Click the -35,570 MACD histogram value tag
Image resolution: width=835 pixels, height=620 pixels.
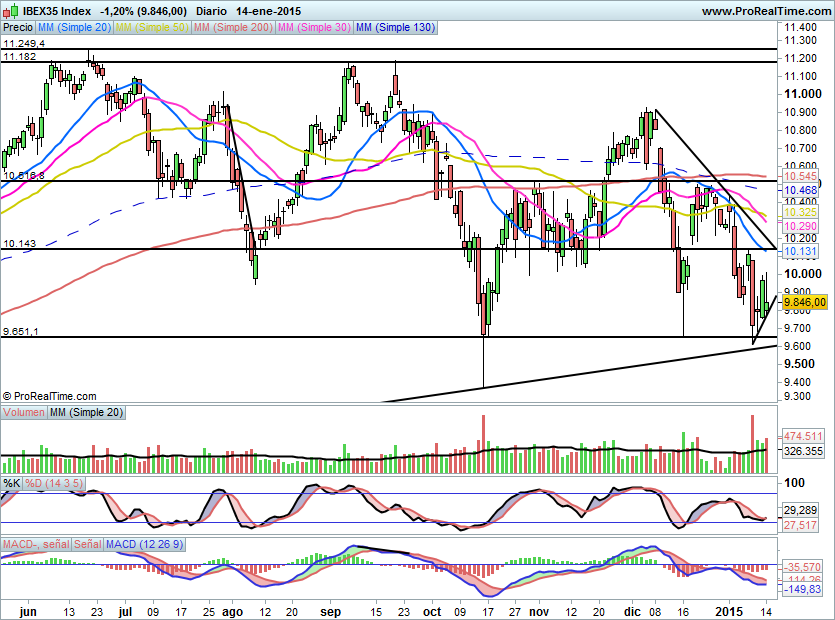pos(801,567)
